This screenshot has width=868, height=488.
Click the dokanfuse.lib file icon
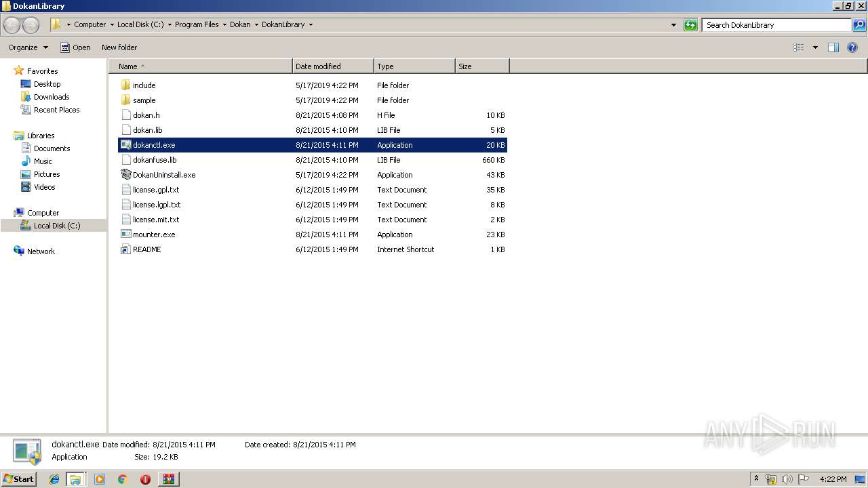tap(125, 160)
